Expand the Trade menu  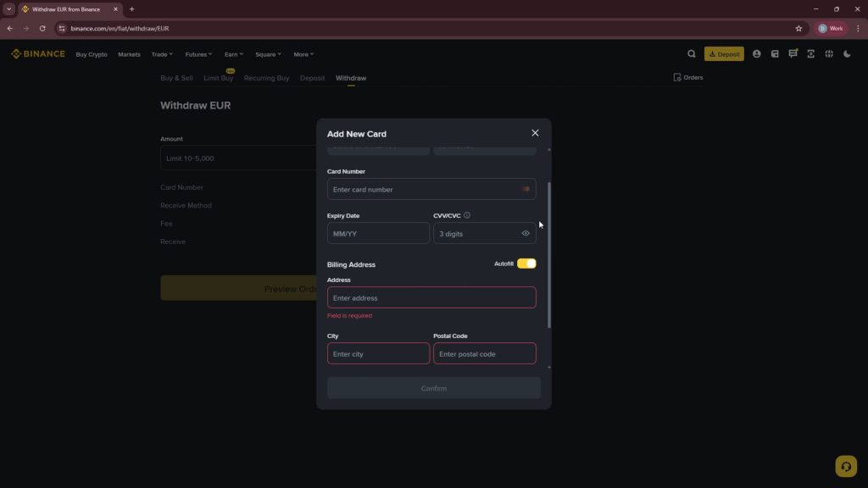pos(162,54)
